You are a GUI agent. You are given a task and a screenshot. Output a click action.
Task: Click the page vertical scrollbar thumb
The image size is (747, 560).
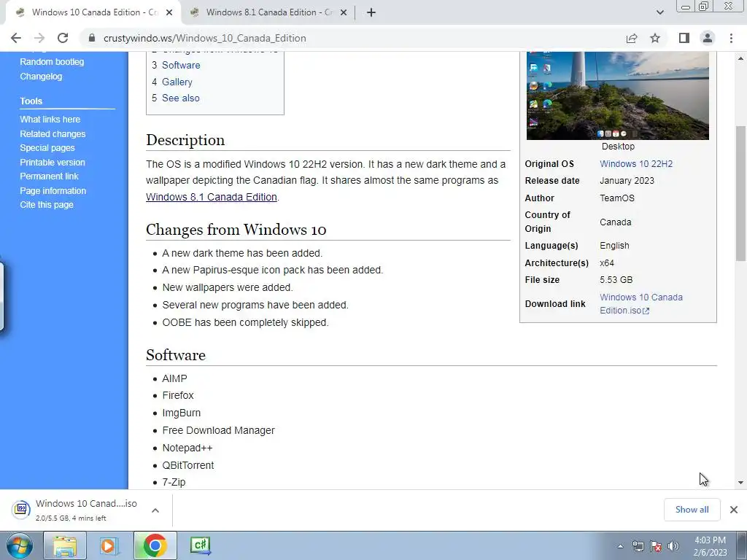coord(740,193)
